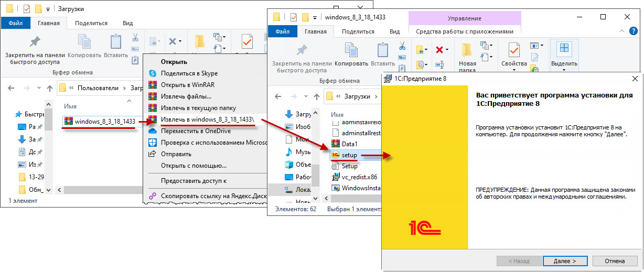Image resolution: width=644 pixels, height=272 pixels.
Task: Select the windows_8_3_18_1433 archive file
Action: pyautogui.click(x=100, y=121)
